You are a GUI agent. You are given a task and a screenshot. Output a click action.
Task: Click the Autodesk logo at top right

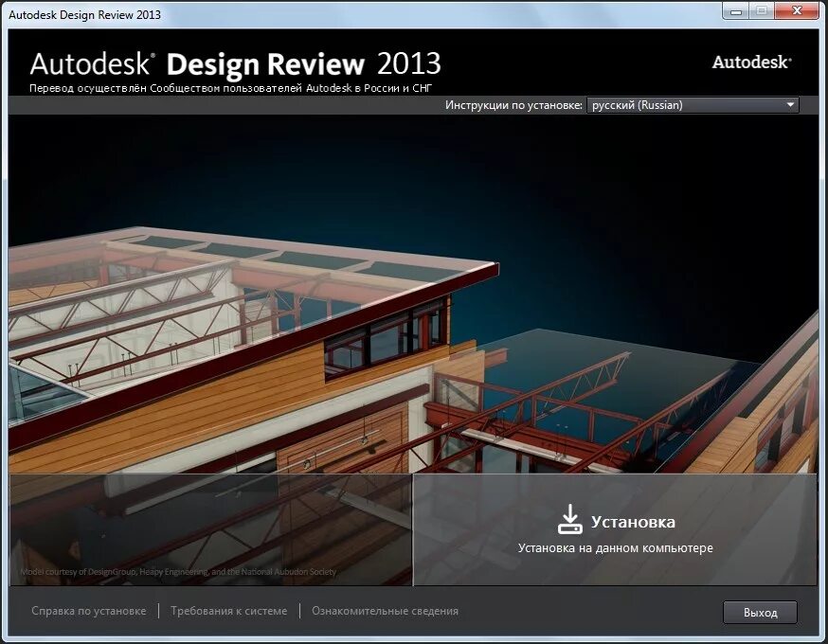tap(751, 63)
